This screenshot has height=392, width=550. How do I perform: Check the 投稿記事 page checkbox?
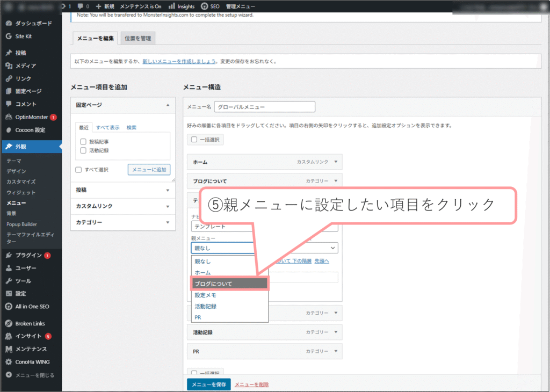pyautogui.click(x=83, y=142)
